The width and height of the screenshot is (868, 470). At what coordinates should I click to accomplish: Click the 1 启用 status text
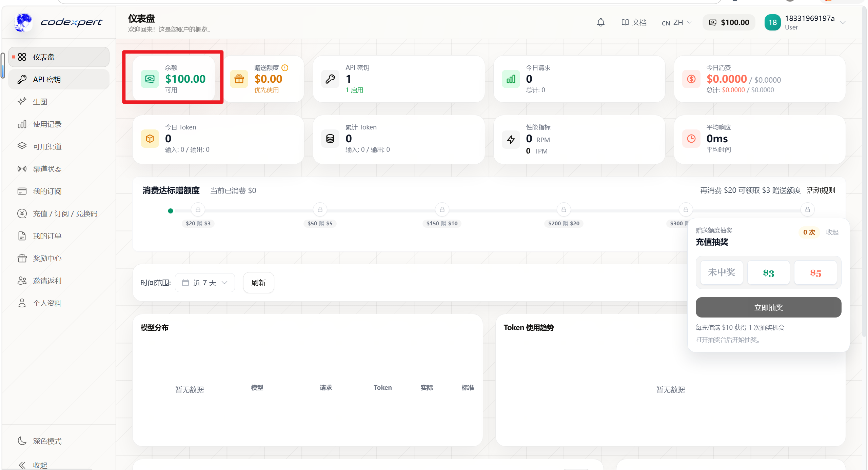(354, 90)
